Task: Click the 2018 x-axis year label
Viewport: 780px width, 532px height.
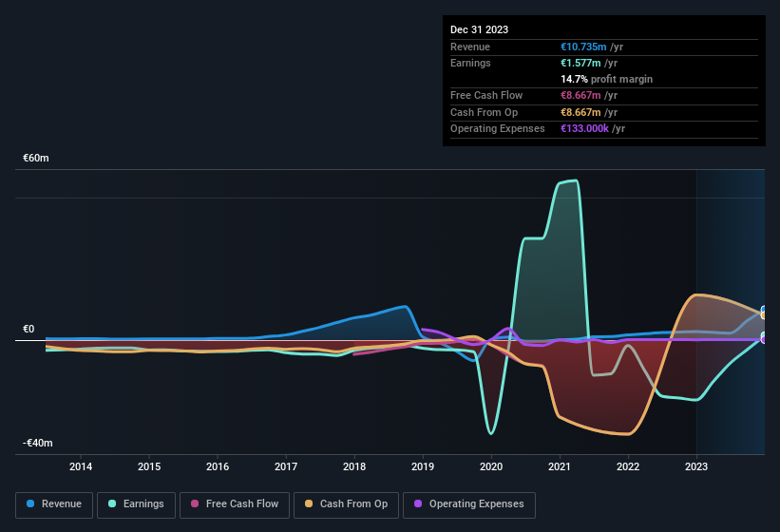Action: click(x=354, y=466)
